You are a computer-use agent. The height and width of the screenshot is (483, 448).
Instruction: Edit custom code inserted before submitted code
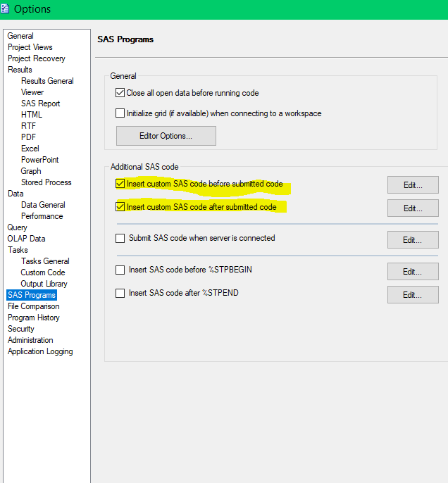(x=413, y=185)
